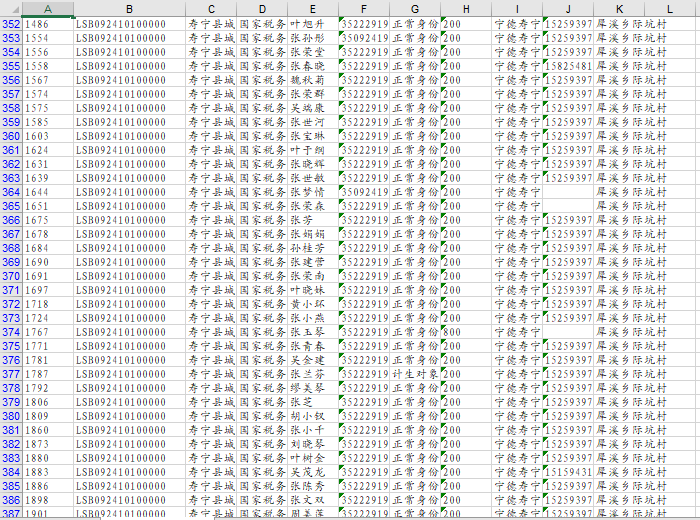
Task: Click column C cell 寿宁县城 in row 372
Action: click(211, 304)
